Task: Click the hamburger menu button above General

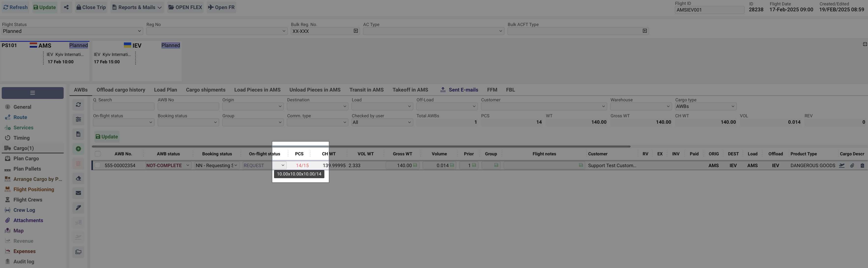Action: [32, 93]
